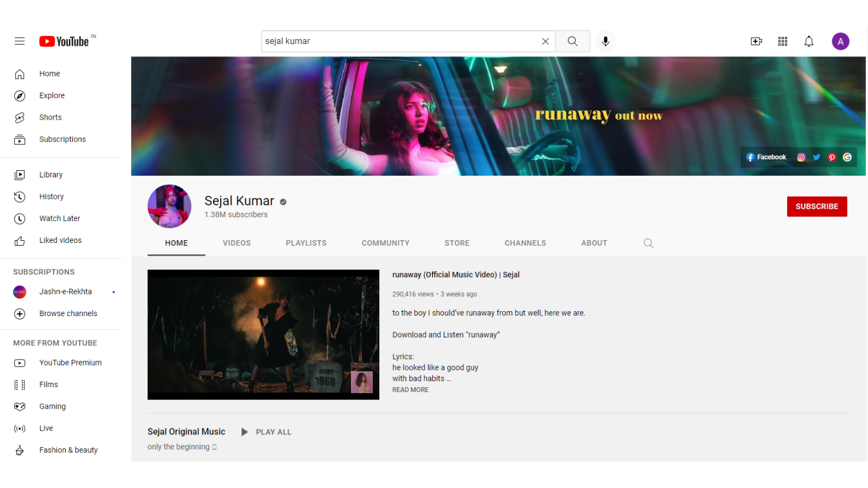This screenshot has width=868, height=488.
Task: Expand description with Read More
Action: click(410, 390)
